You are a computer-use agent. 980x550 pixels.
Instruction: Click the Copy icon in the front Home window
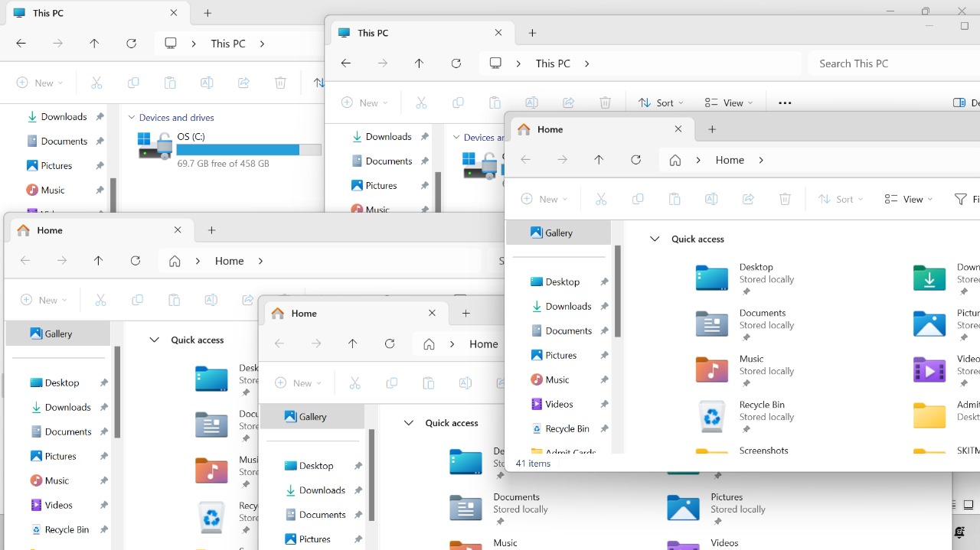638,199
